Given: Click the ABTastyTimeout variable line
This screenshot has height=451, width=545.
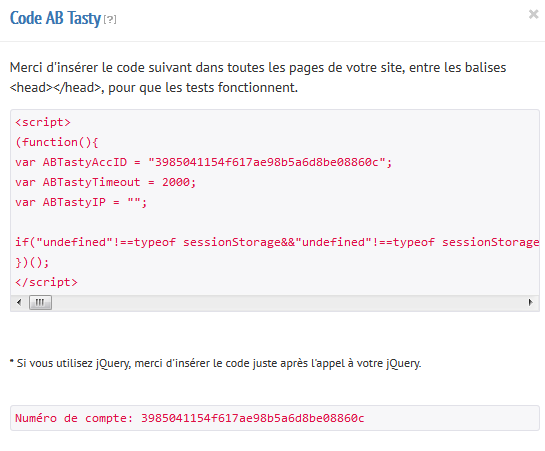Looking at the screenshot, I should tap(106, 182).
